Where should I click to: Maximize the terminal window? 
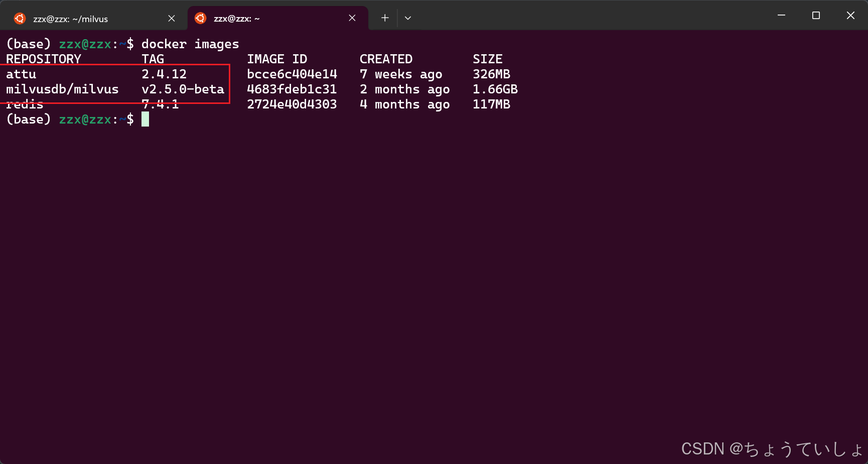816,15
